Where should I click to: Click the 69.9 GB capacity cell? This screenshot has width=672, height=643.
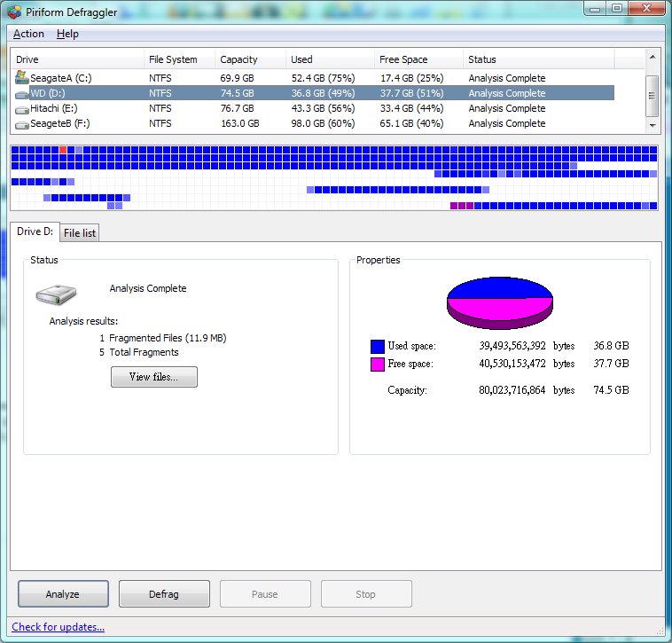coord(237,78)
